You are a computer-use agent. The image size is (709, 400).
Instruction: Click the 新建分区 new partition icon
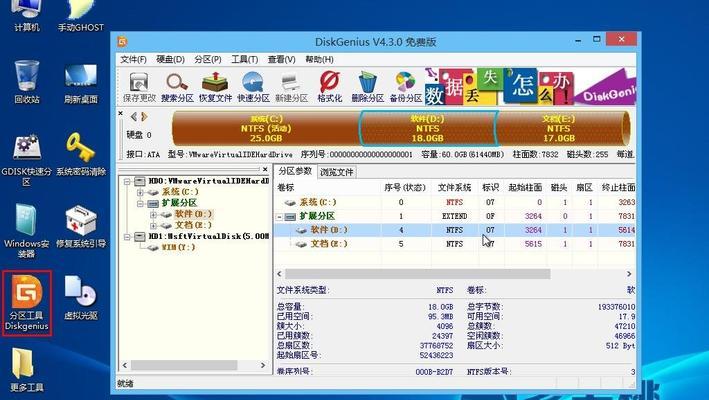tap(291, 86)
